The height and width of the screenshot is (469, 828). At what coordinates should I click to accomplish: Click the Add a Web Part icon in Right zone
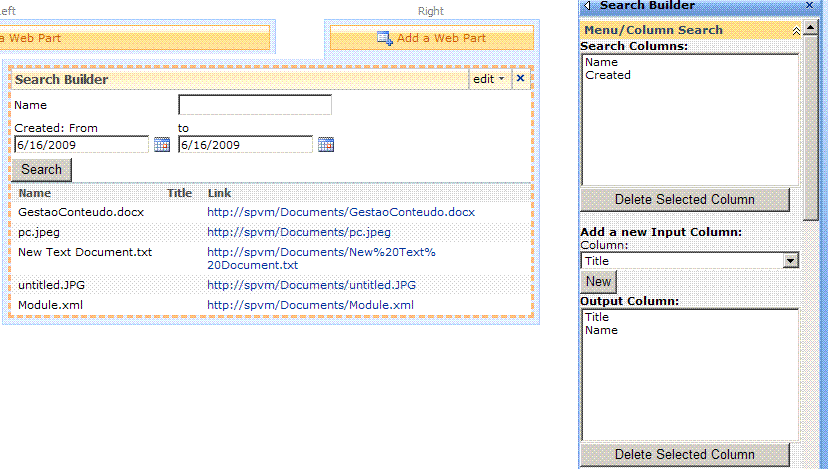point(385,38)
